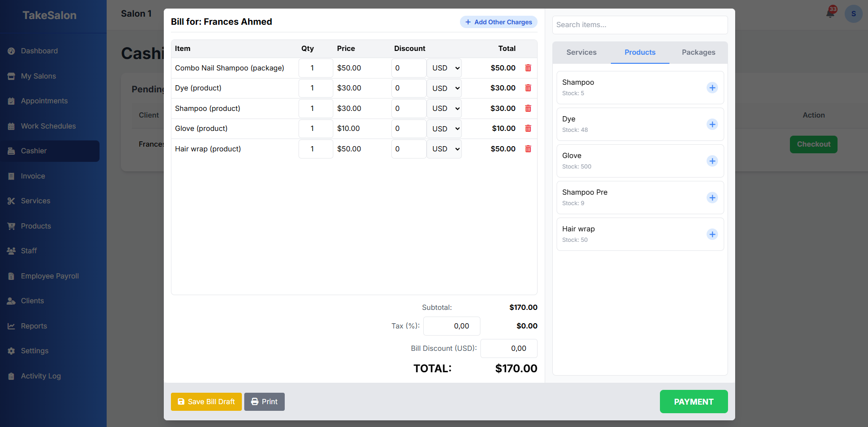Click discount amount field for Dye row
Screen dimensions: 868x427
click(409, 88)
